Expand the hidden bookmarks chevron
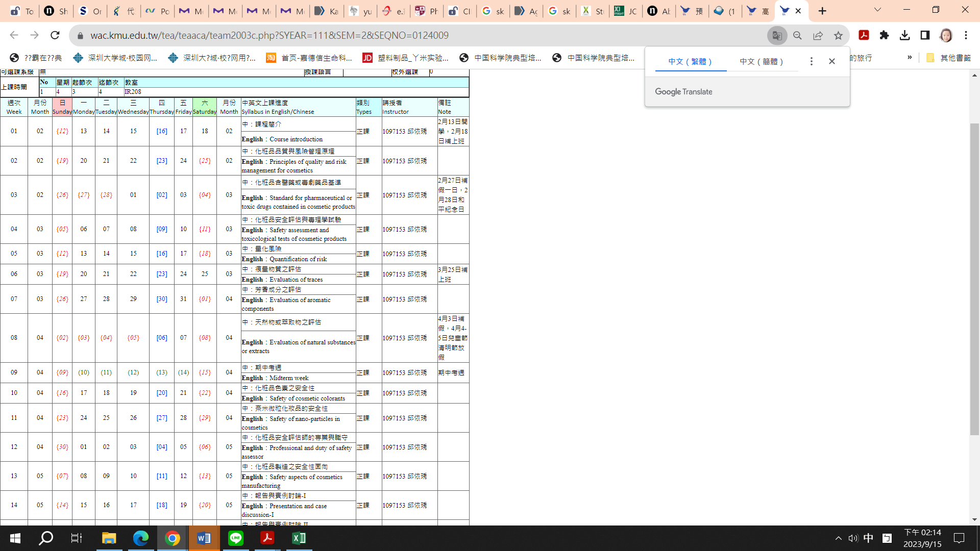This screenshot has width=980, height=551. (x=910, y=58)
